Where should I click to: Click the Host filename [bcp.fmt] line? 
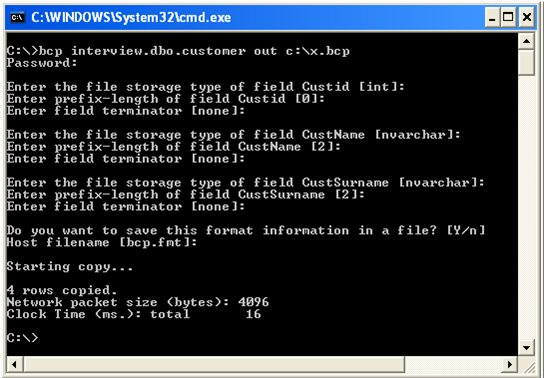[x=102, y=242]
